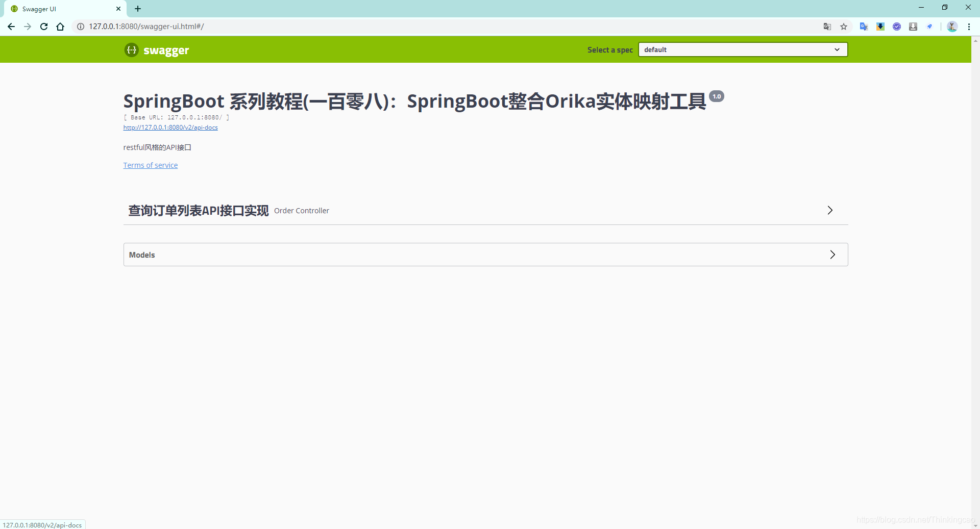Expand the Order Controller section arrow
The width and height of the screenshot is (980, 529).
[x=830, y=210]
